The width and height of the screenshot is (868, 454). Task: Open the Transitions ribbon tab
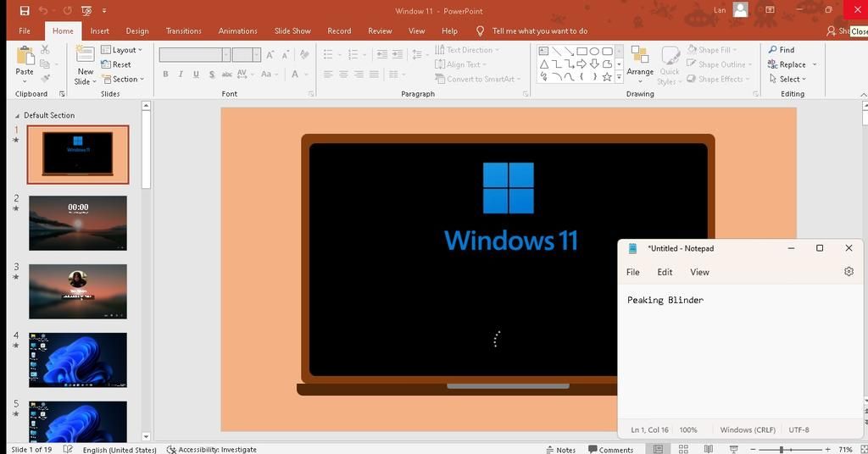click(x=183, y=31)
